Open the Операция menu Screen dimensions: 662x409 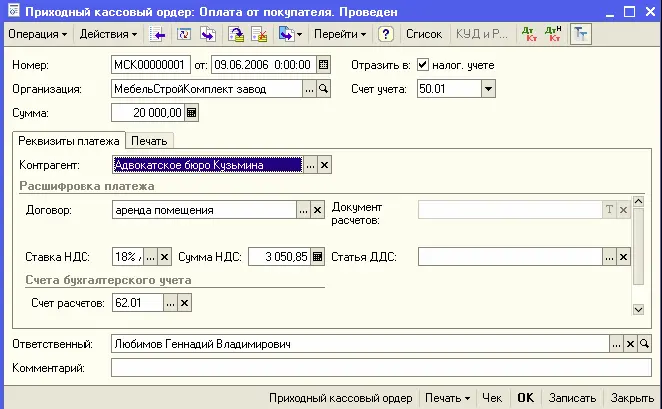37,34
